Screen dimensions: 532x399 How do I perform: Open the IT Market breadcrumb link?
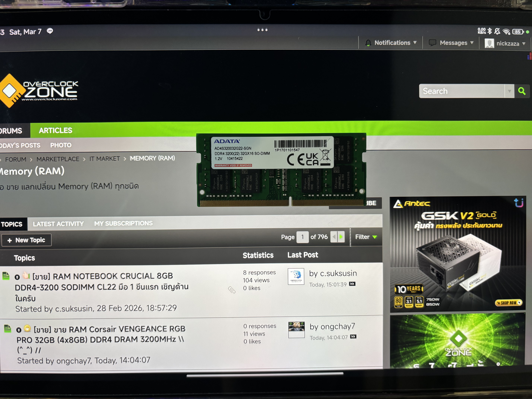[x=105, y=159]
